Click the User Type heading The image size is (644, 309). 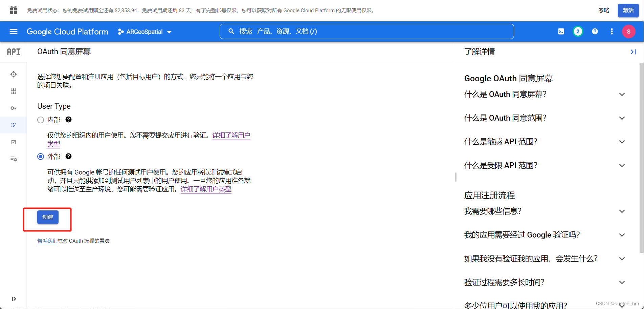[54, 106]
